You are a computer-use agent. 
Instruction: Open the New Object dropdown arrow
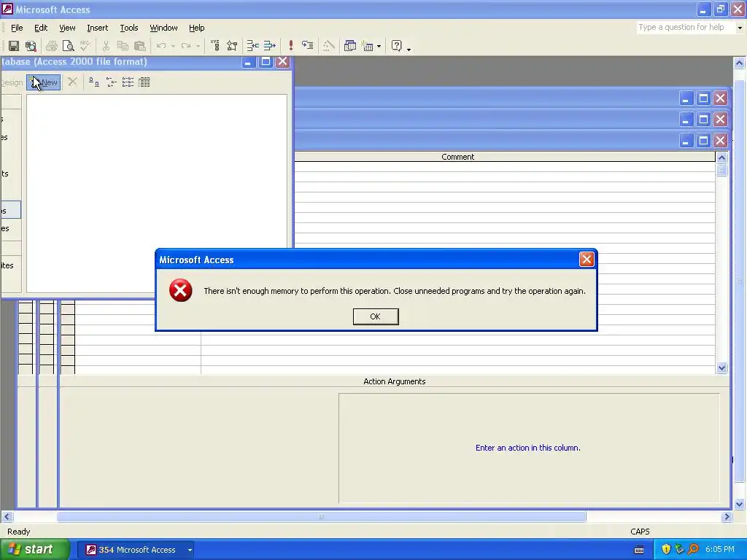(379, 46)
